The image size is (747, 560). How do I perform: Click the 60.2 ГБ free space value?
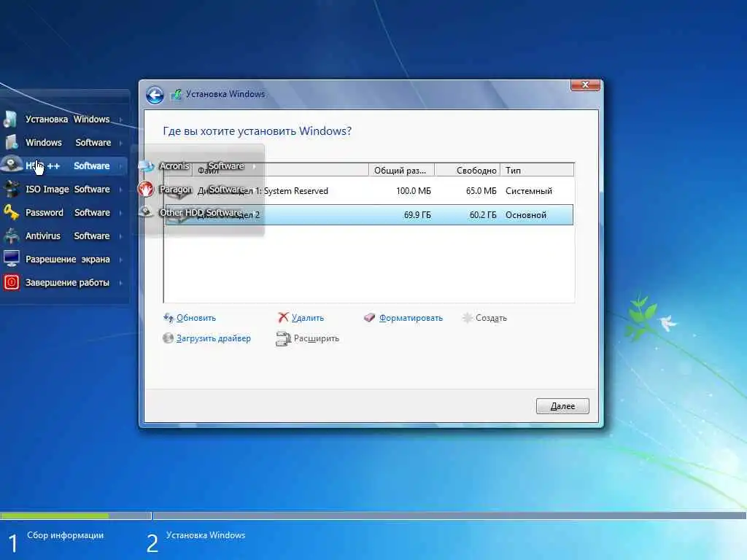click(483, 215)
